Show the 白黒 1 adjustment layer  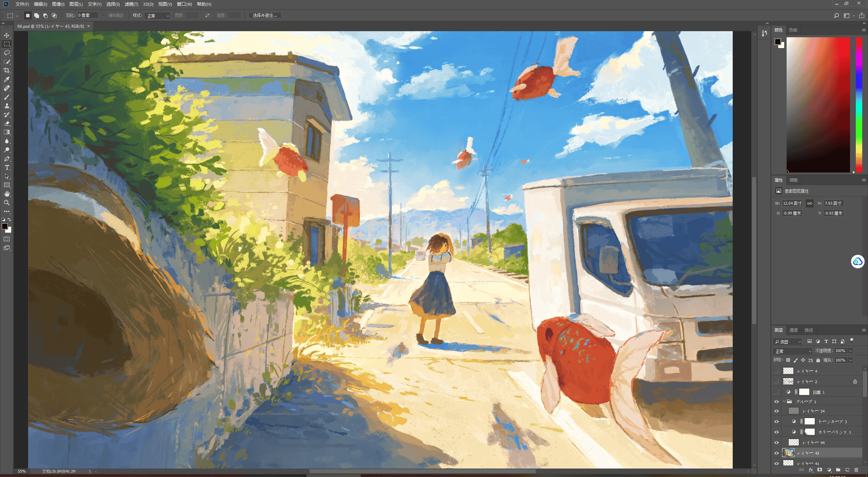(776, 392)
